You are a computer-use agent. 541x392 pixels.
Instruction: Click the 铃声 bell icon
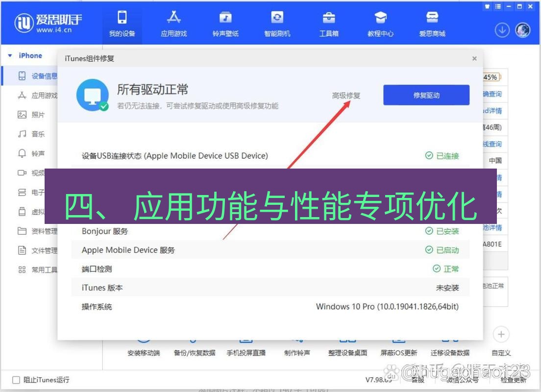22,153
